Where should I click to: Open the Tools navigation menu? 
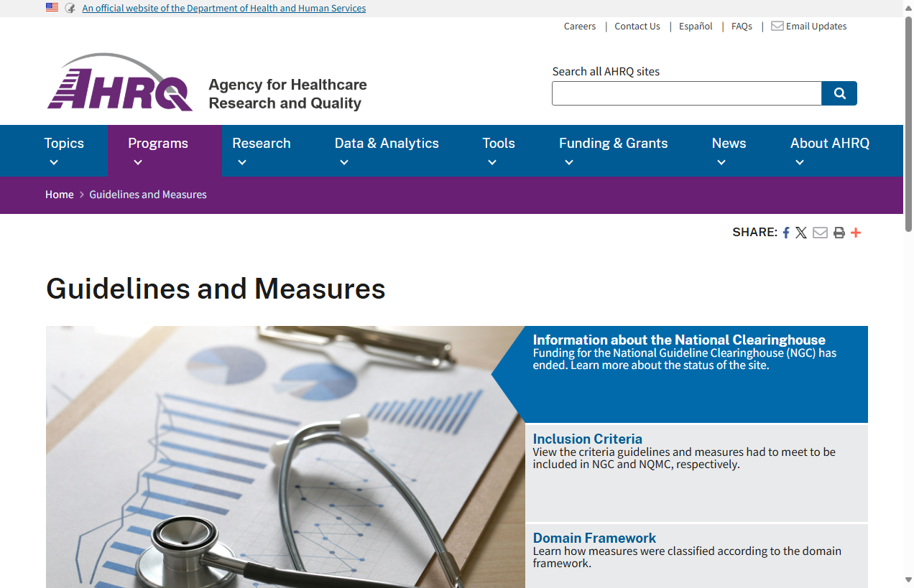499,150
